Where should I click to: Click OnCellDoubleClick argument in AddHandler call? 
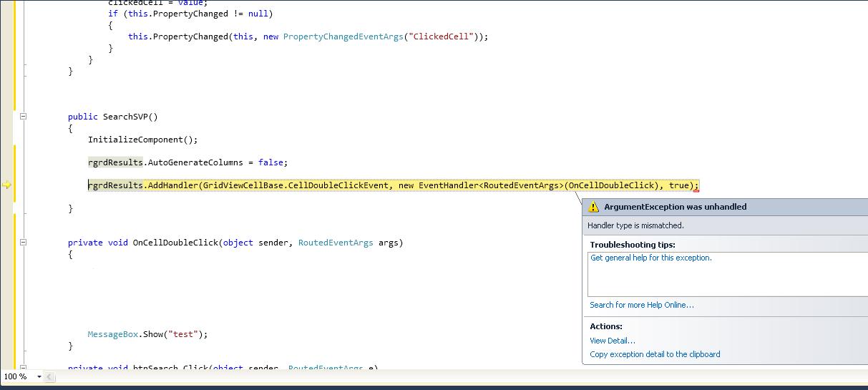(x=611, y=185)
